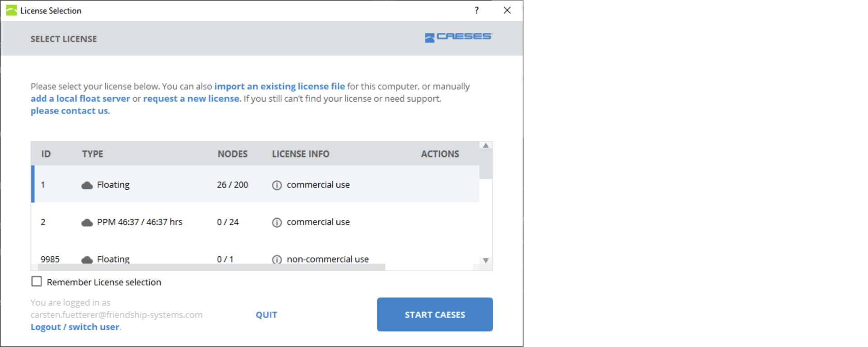Click the question mark help button
This screenshot has width=868, height=347.
476,10
